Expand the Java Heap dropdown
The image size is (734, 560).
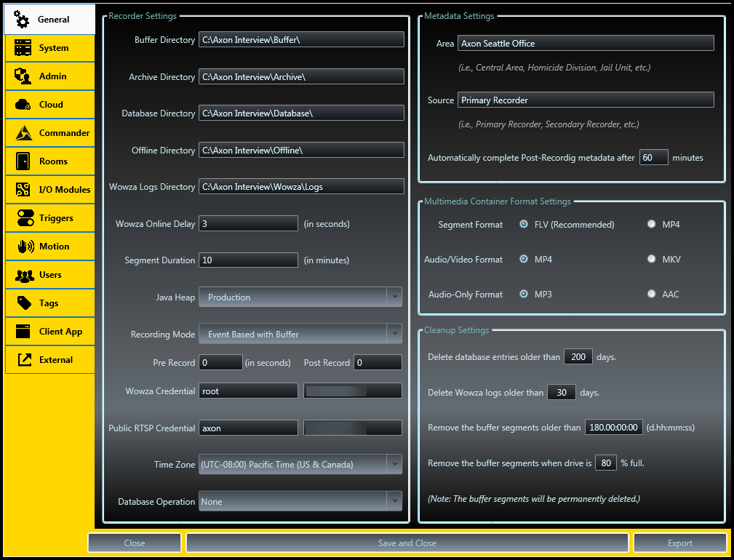pos(394,297)
